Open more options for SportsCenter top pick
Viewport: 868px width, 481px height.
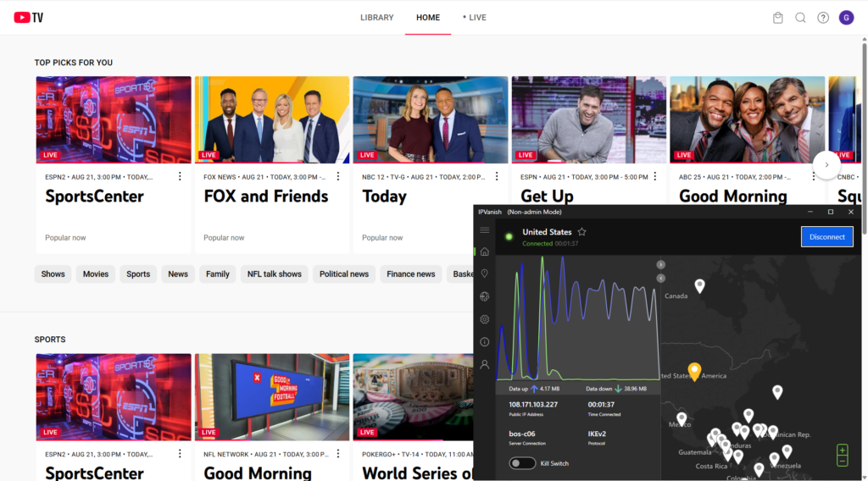point(180,176)
